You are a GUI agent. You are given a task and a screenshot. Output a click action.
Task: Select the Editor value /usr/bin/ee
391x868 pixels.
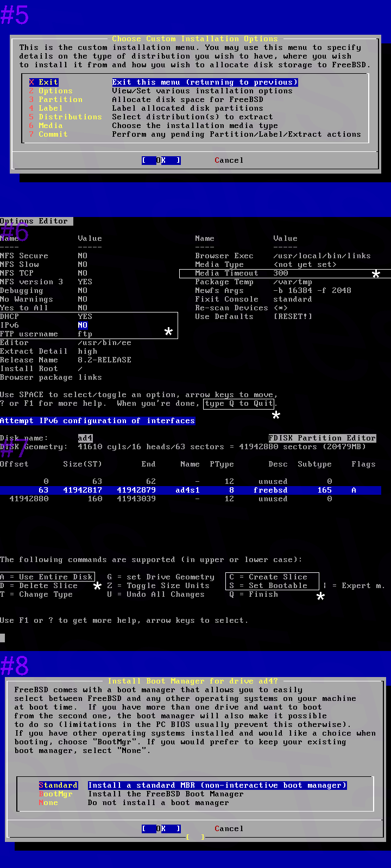click(104, 343)
